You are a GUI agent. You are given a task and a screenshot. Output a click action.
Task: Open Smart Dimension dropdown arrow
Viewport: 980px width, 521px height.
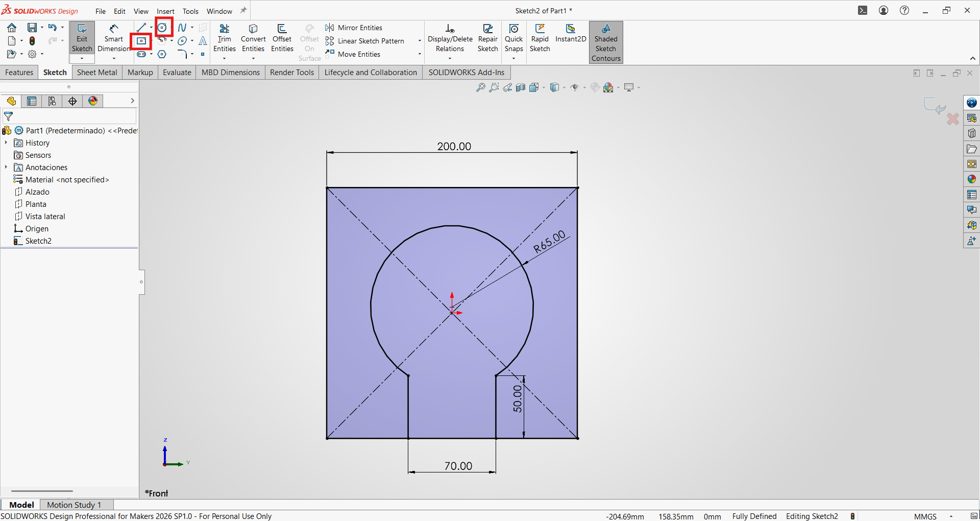pos(114,58)
